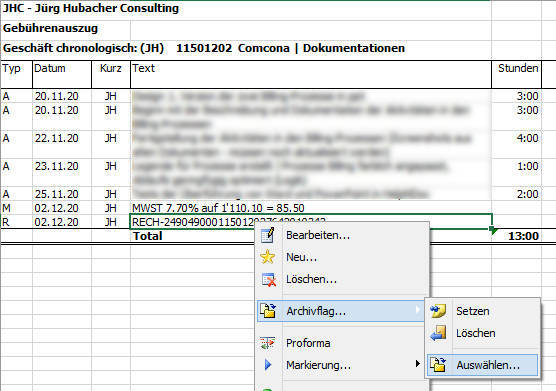Image resolution: width=556 pixels, height=391 pixels.
Task: Select the Total 13:00 hours cell
Action: tap(516, 236)
